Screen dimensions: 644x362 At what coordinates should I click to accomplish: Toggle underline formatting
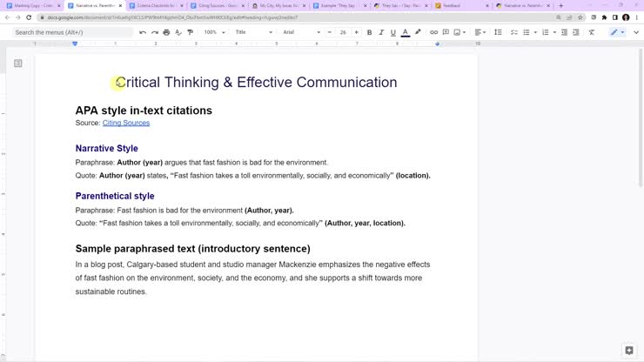(x=393, y=32)
